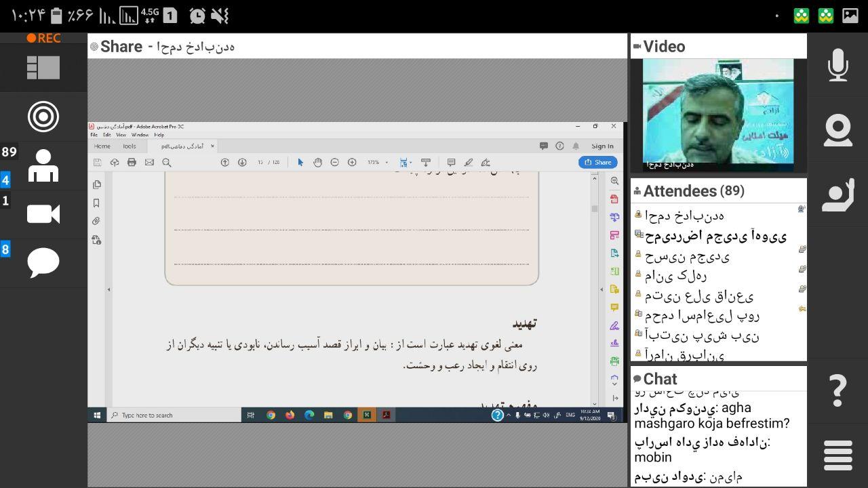Click the highlighter pen icon in Acrobat
Viewport: 868px width, 488px height.
(469, 162)
